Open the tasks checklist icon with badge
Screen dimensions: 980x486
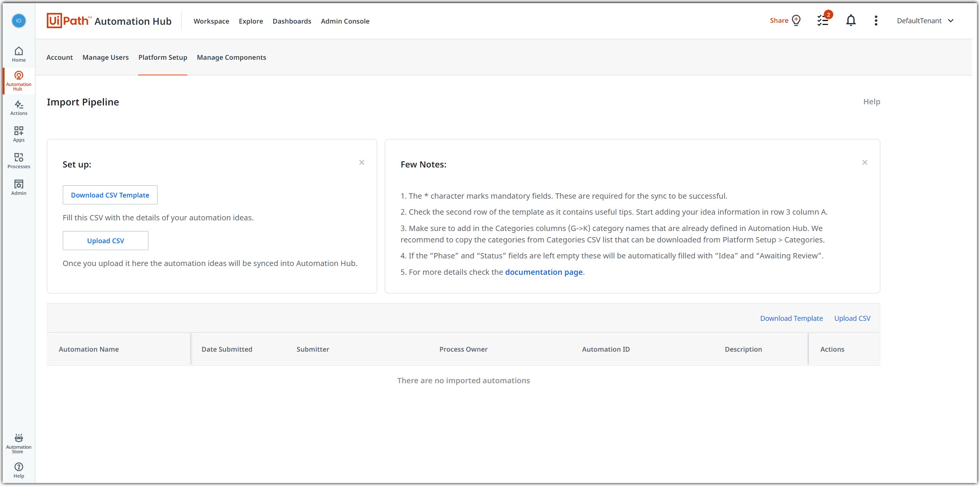(x=823, y=21)
